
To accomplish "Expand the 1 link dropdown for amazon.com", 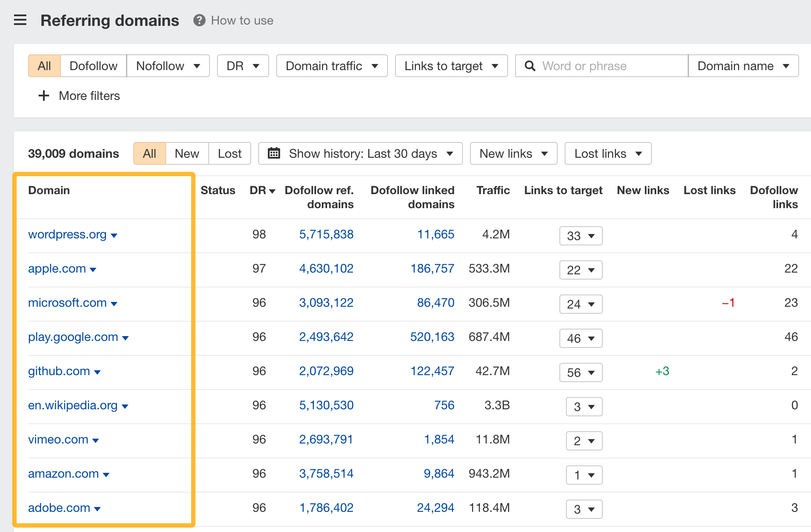I will 584,475.
